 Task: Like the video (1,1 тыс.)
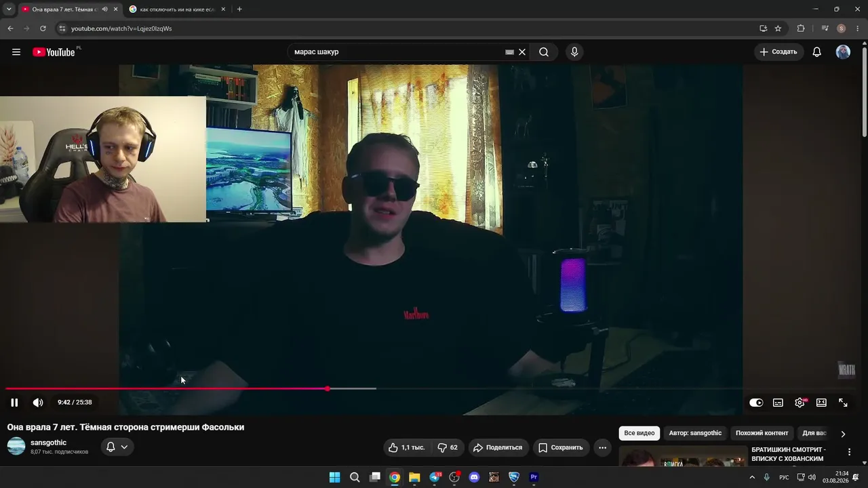[x=407, y=447]
